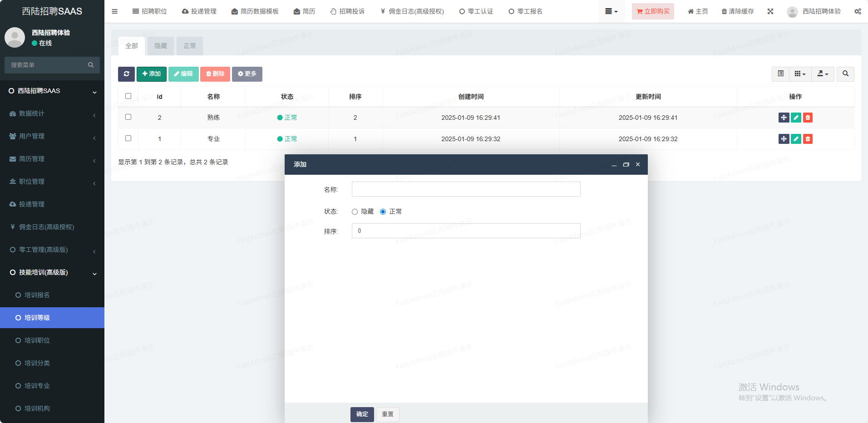Check the select-all checkbox in table header

128,96
